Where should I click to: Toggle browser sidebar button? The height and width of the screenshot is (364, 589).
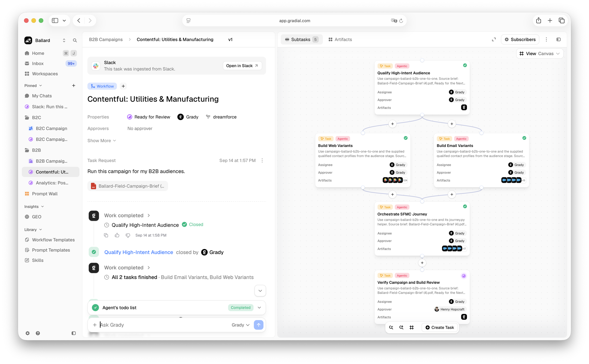[55, 21]
